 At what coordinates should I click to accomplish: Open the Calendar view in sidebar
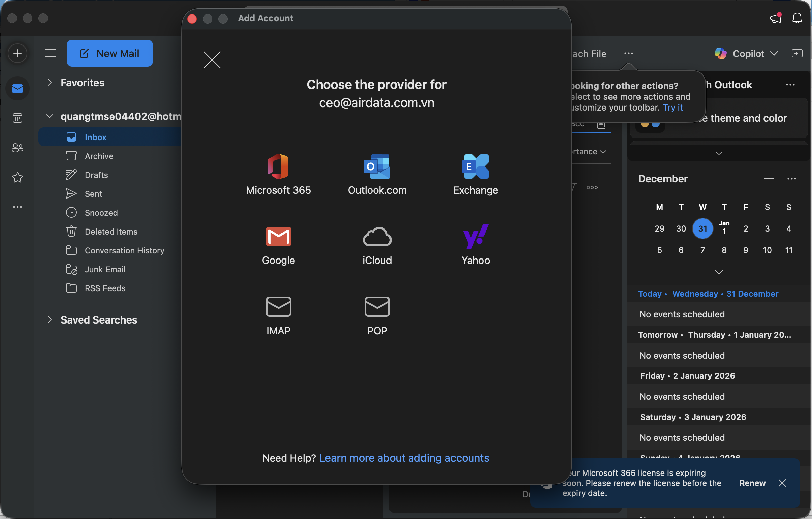click(x=18, y=118)
